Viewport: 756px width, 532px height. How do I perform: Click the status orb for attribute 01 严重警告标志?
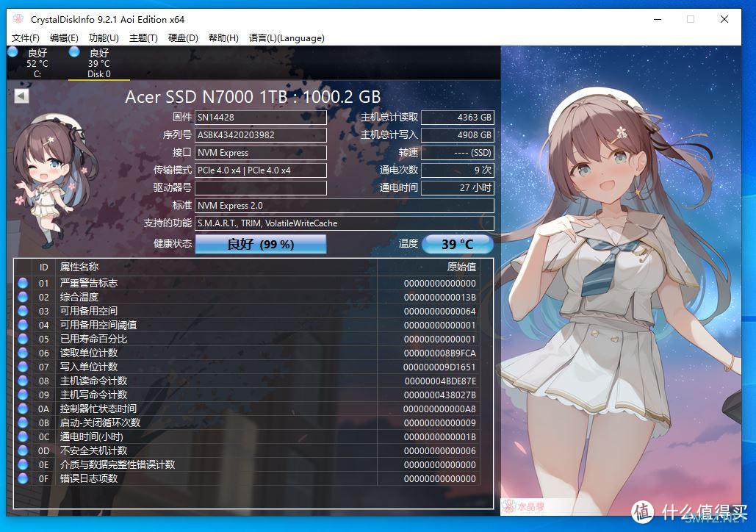(23, 283)
